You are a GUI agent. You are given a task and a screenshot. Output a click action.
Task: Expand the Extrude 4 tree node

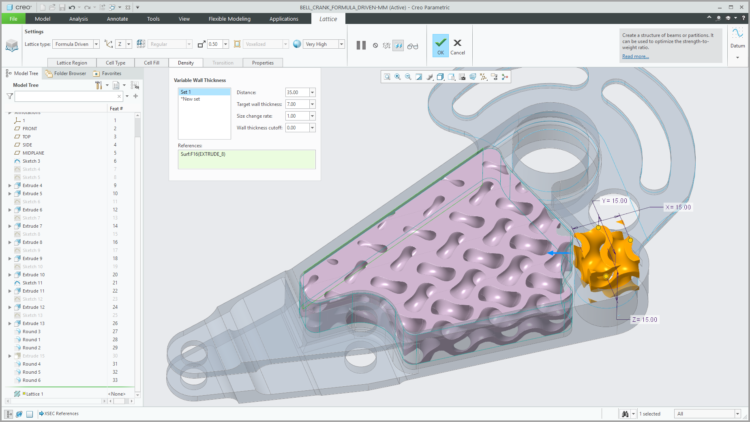click(10, 186)
